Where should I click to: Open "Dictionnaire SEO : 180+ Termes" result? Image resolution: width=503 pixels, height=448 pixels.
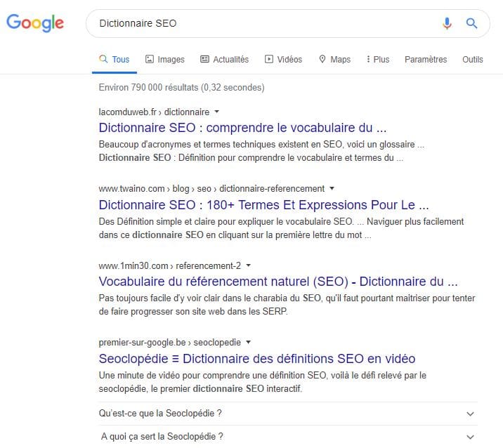pyautogui.click(x=263, y=204)
